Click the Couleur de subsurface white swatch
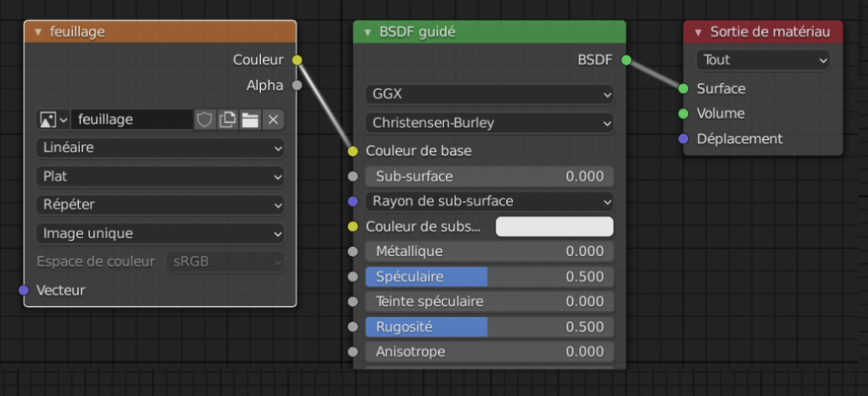 click(554, 226)
